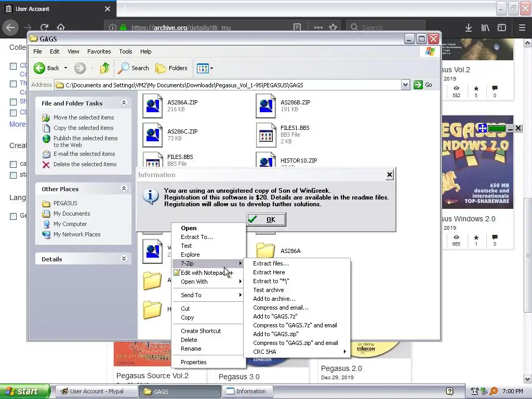Image resolution: width=532 pixels, height=399 pixels.
Task: Choose Extract To... in context menu
Action: tap(208, 237)
